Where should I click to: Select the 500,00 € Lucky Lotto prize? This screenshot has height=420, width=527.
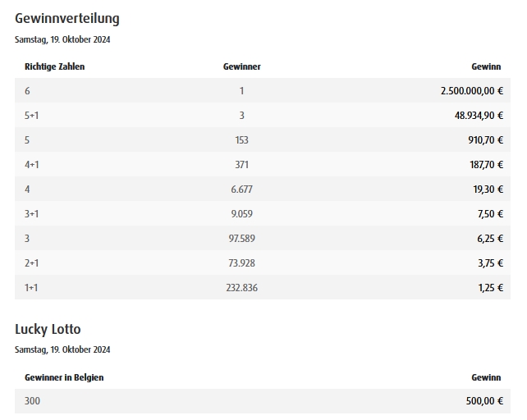coord(484,401)
